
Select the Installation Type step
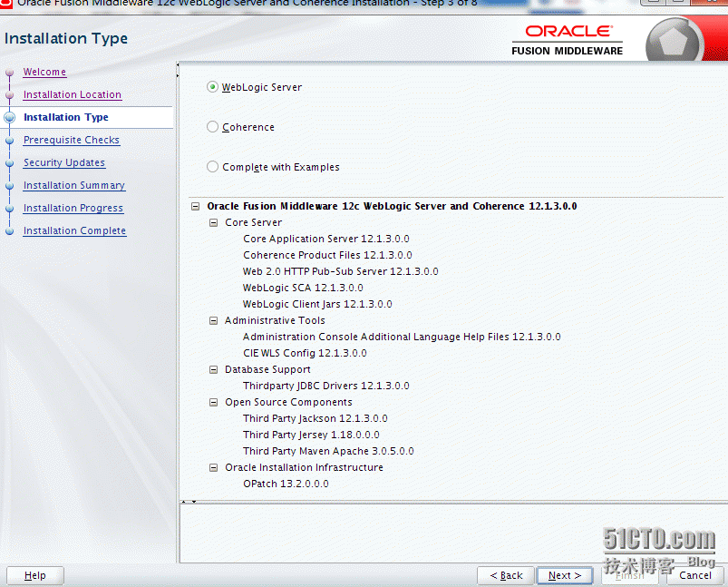pos(66,117)
